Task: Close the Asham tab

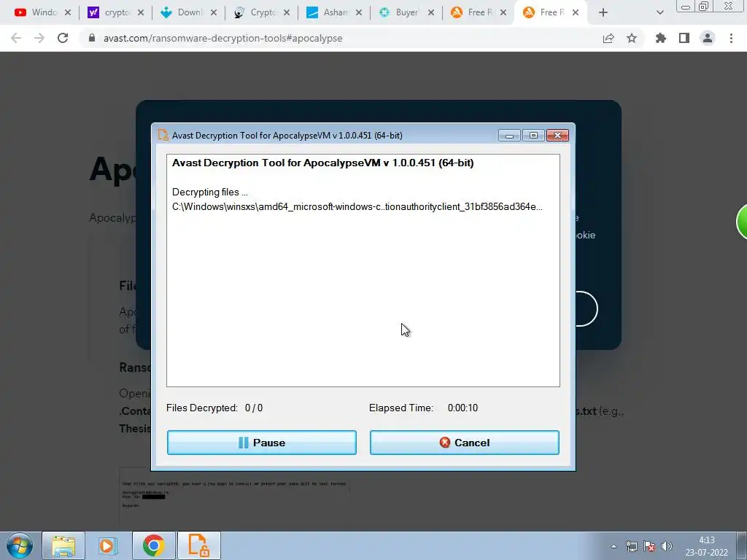Action: [359, 13]
